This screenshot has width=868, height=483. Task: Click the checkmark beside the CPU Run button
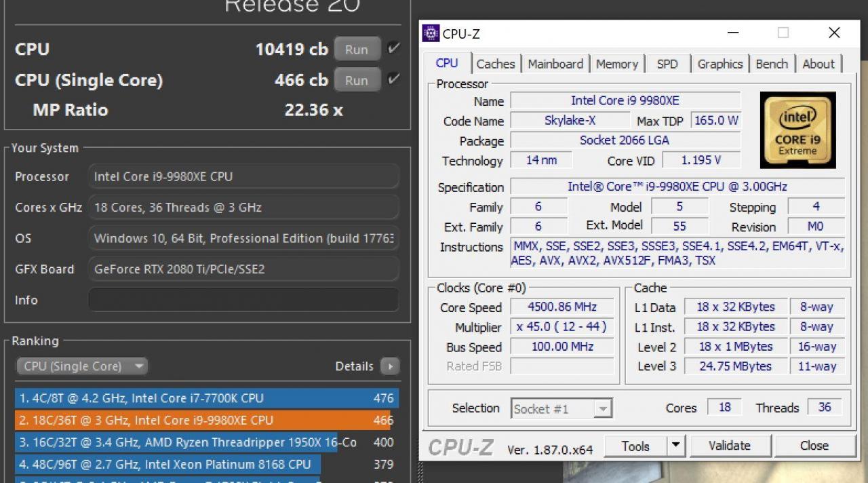point(393,48)
